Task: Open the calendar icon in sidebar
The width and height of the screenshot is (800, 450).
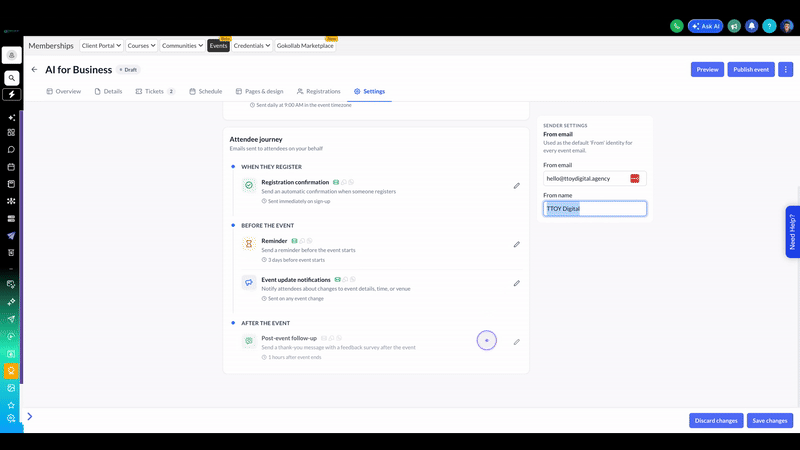Action: point(11,167)
